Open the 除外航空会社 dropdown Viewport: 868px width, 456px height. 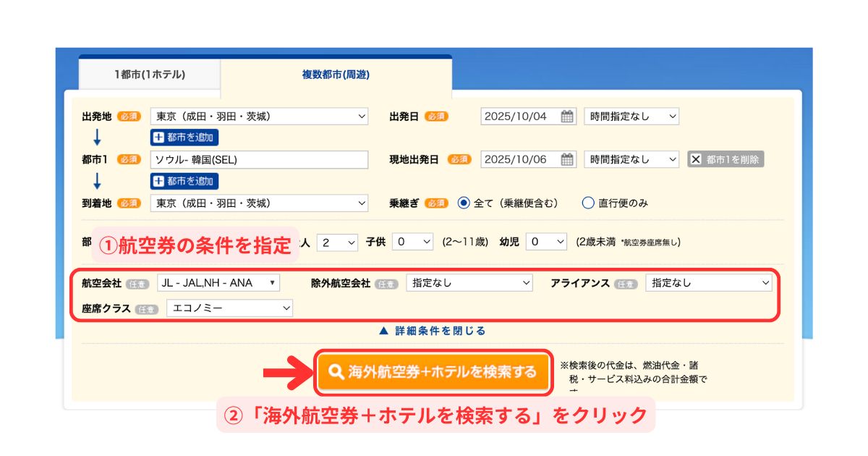(x=469, y=283)
